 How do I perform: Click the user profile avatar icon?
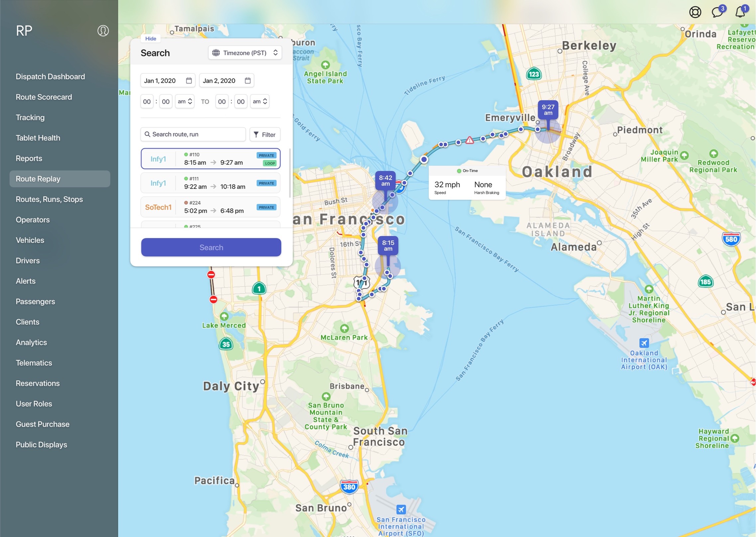103,31
